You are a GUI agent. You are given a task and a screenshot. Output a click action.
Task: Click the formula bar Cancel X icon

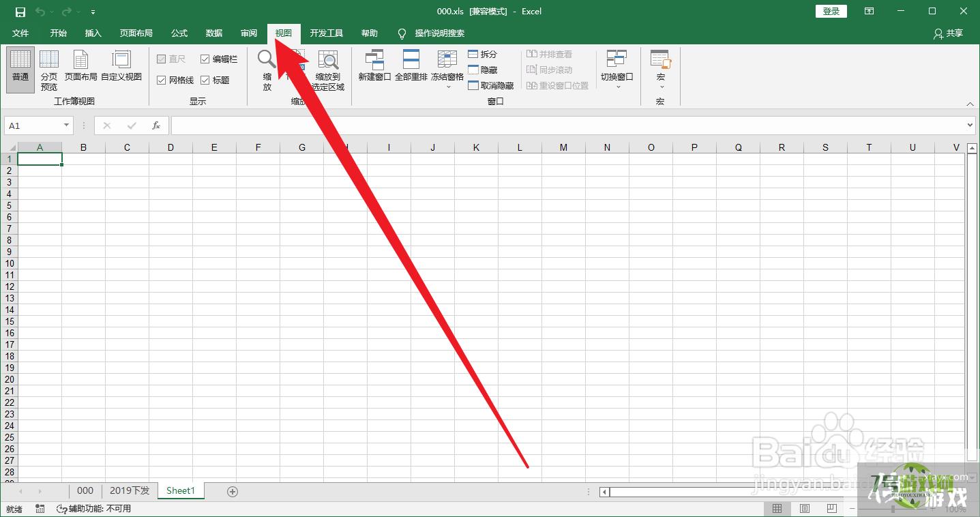[x=107, y=125]
